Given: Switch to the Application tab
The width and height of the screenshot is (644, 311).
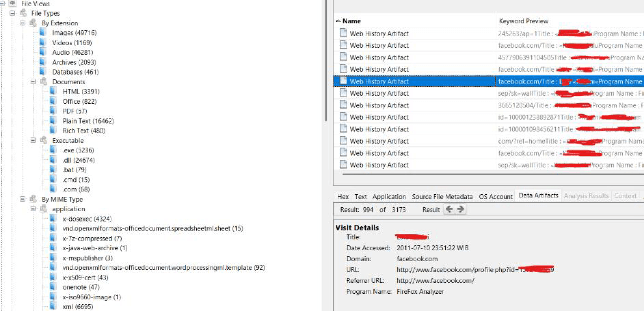Looking at the screenshot, I should pos(389,196).
